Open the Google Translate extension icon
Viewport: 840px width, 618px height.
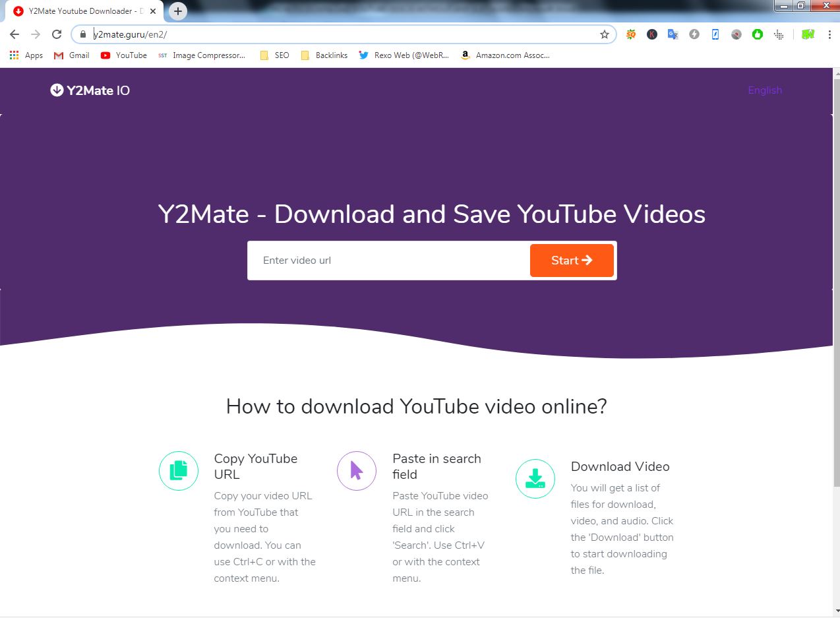coord(673,34)
